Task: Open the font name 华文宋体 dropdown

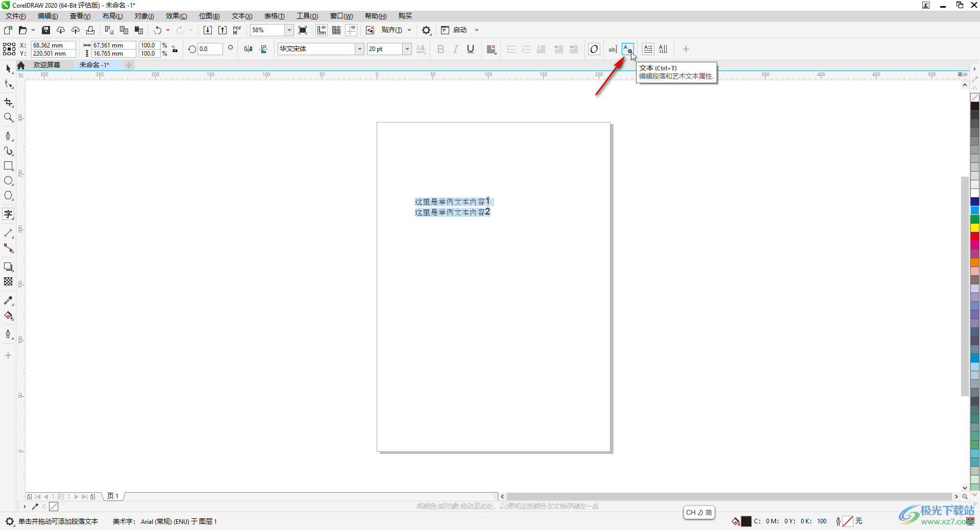Action: click(360, 49)
